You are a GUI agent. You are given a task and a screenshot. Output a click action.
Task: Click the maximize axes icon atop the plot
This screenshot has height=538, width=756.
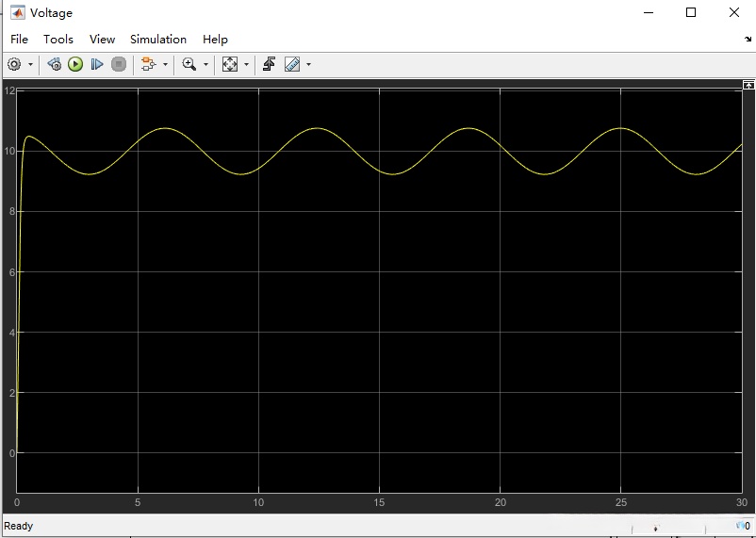[x=748, y=85]
